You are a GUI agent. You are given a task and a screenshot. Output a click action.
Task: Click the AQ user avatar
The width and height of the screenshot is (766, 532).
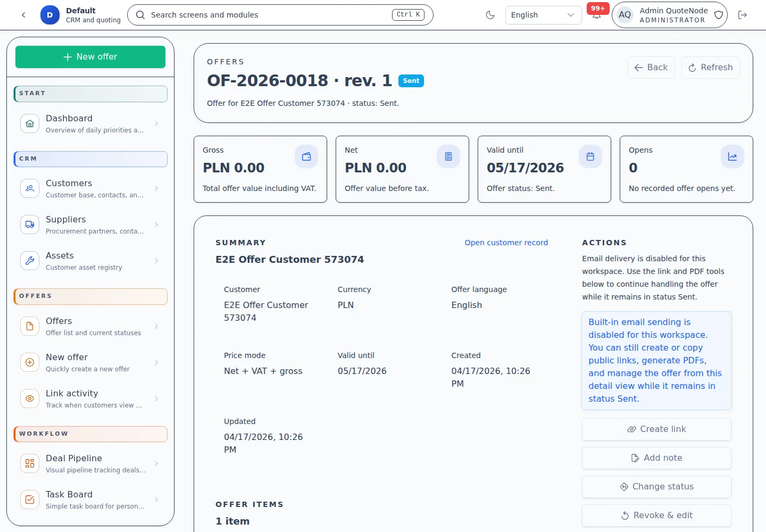coord(625,15)
